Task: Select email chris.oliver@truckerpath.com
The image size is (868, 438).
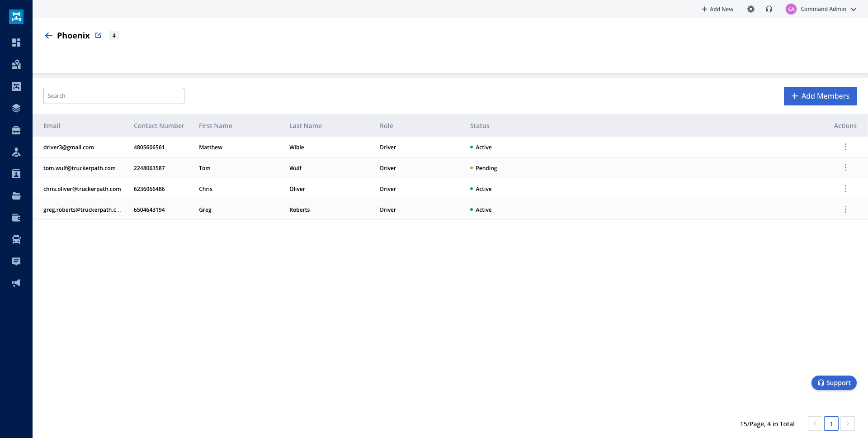Action: (x=82, y=189)
